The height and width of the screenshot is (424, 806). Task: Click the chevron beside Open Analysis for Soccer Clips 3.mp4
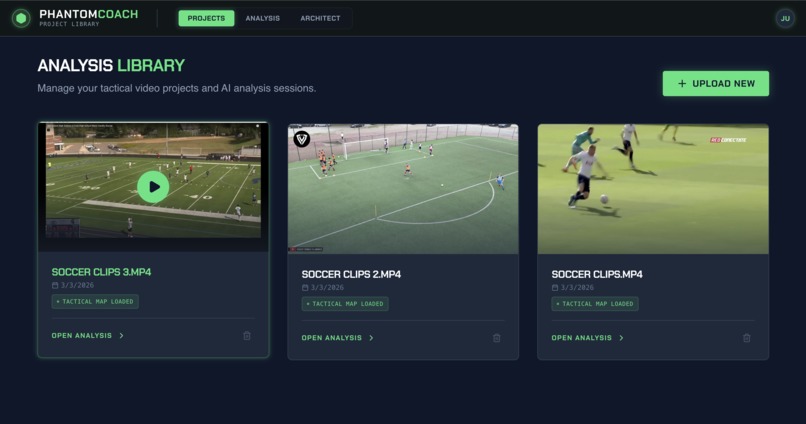coord(121,336)
